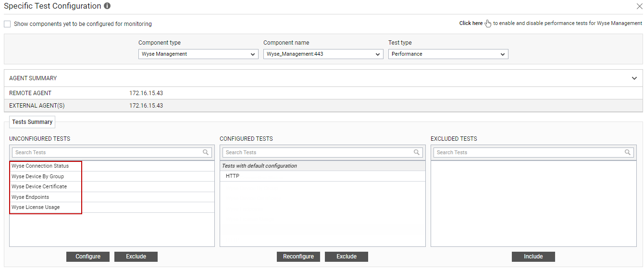Focus the Excluded Tests search field
Image resolution: width=644 pixels, height=269 pixels.
coord(533,152)
